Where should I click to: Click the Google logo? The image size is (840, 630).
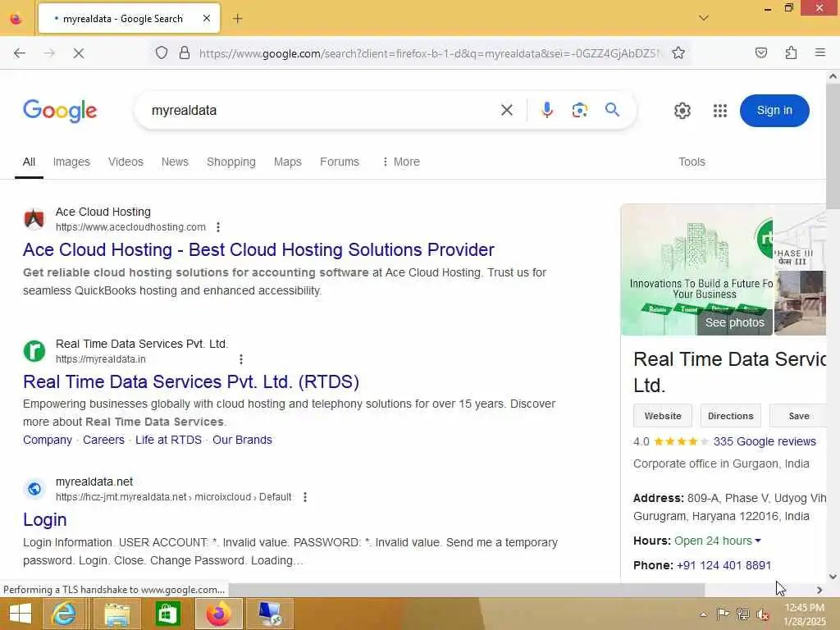[59, 111]
